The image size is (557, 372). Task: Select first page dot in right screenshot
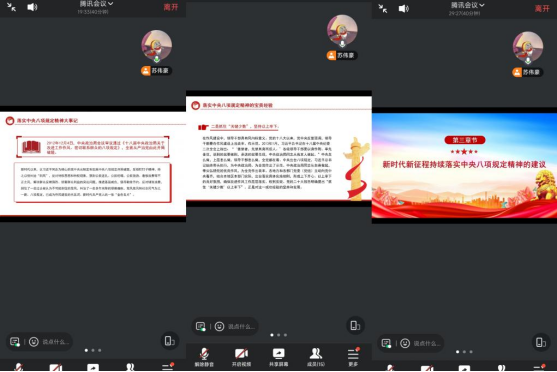(458, 352)
